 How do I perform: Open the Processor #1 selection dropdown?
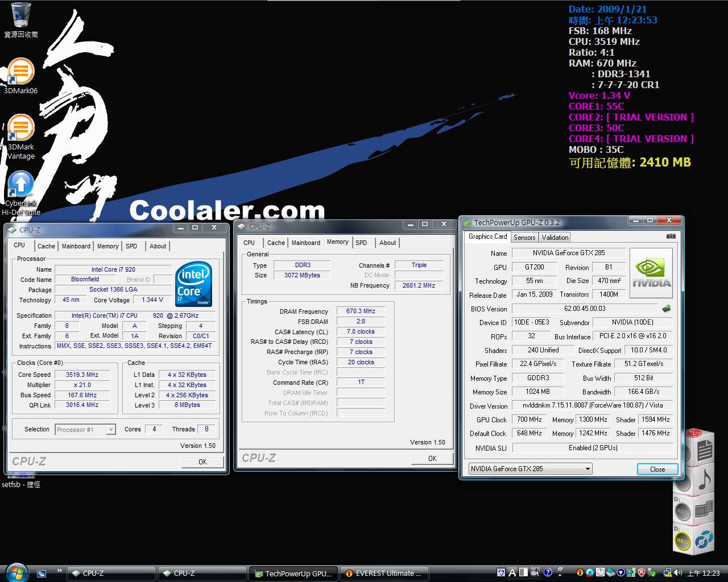click(111, 429)
